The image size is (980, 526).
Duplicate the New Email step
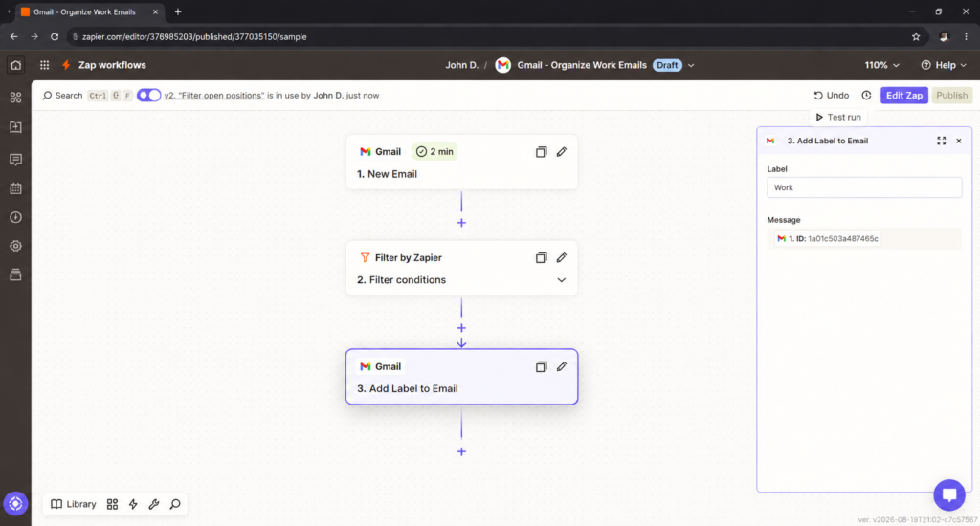542,152
